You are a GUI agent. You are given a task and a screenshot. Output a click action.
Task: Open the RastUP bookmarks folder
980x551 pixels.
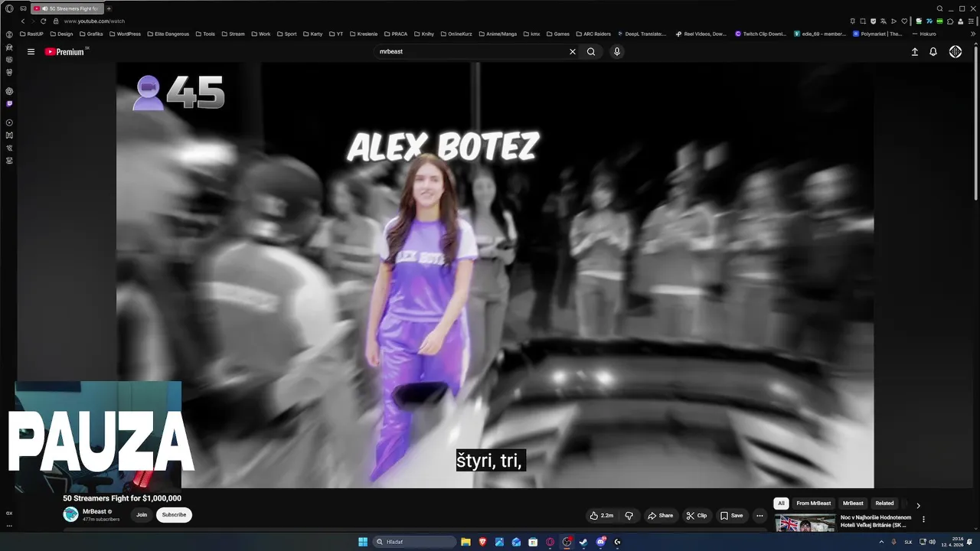point(31,34)
